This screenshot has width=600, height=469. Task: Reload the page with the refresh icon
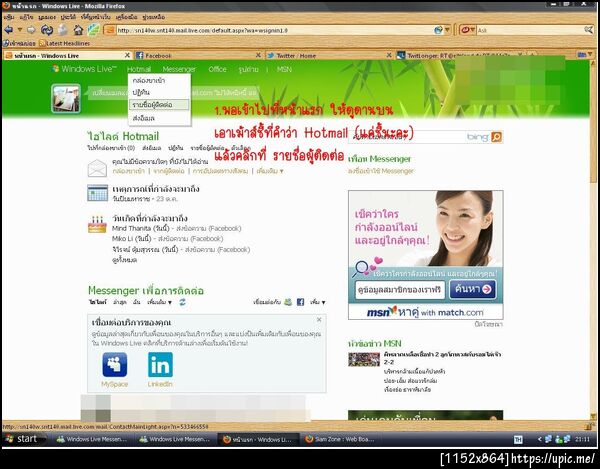tap(47, 30)
